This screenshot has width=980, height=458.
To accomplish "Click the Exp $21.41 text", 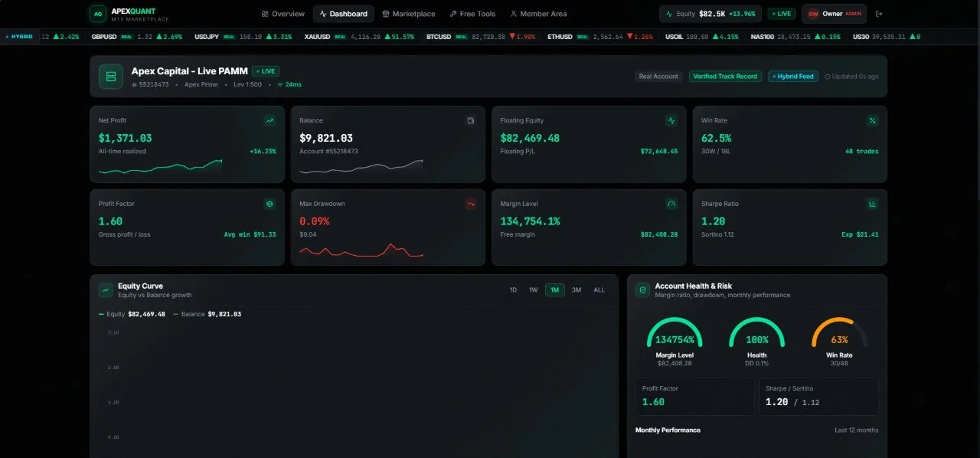I will tap(860, 234).
